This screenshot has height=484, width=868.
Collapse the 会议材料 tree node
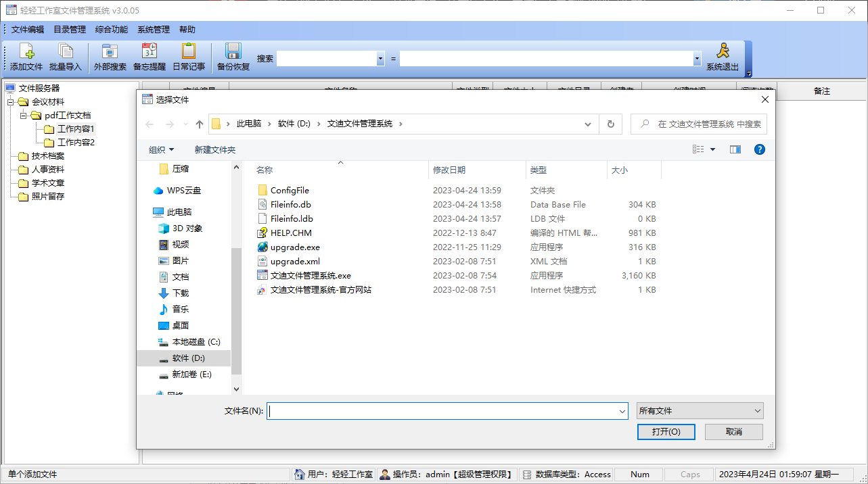[x=11, y=102]
